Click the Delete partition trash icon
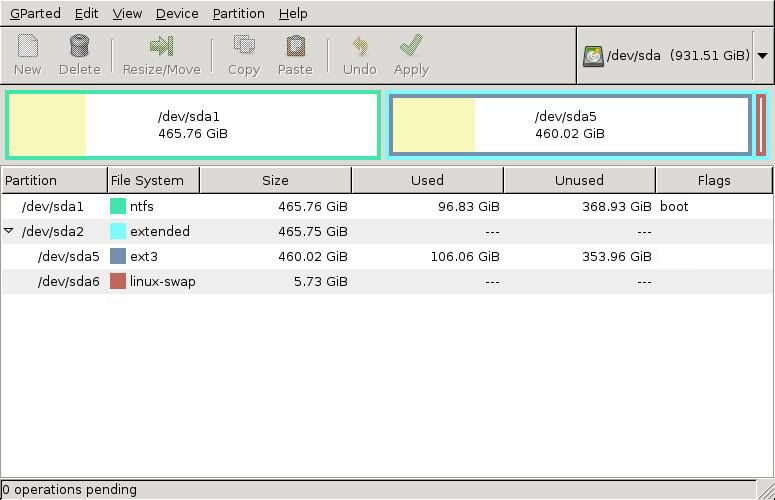Screen dimensions: 775x500 click(79, 46)
